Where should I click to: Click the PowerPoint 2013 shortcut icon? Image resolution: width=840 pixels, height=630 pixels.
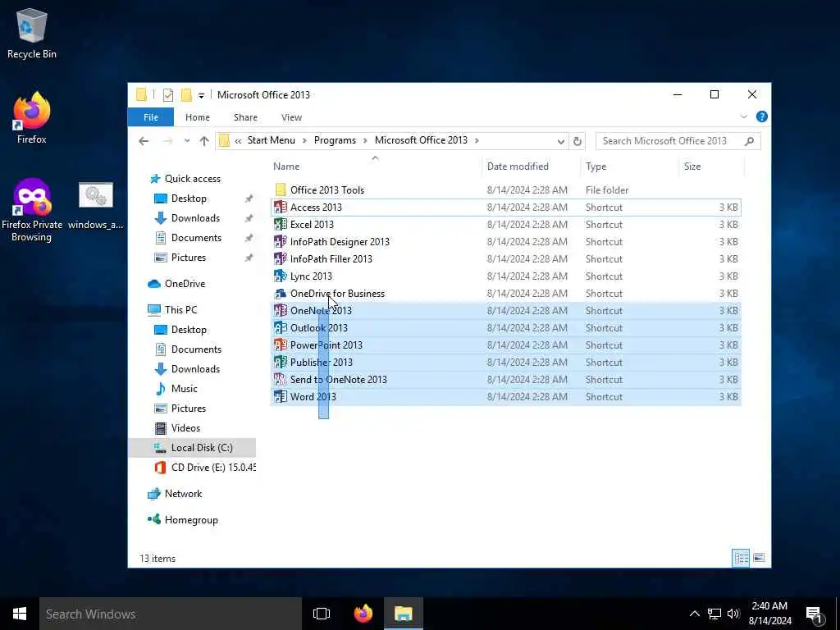281,345
